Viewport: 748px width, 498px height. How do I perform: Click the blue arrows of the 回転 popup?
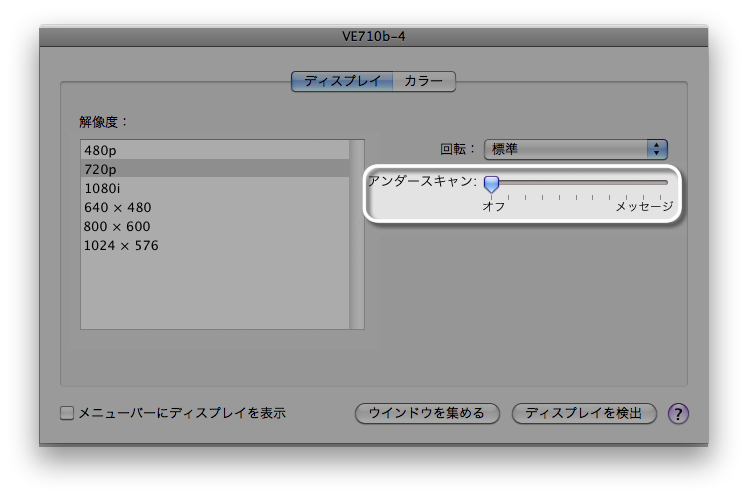click(656, 149)
